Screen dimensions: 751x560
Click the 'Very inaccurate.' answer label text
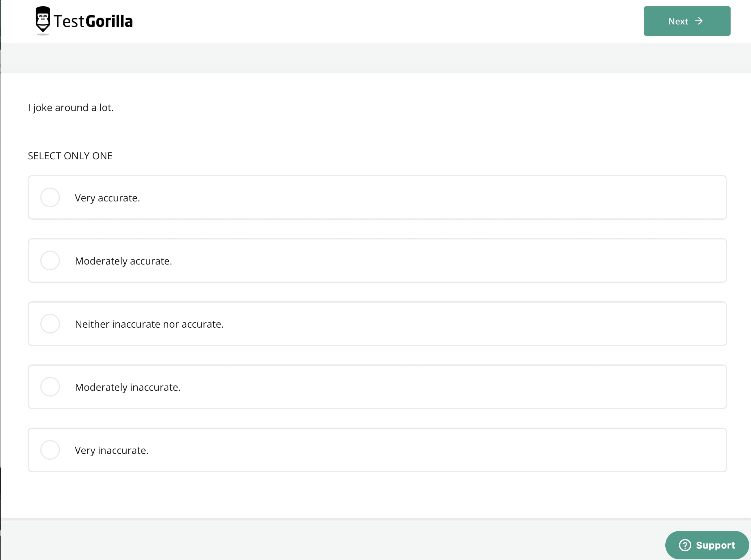coord(111,450)
